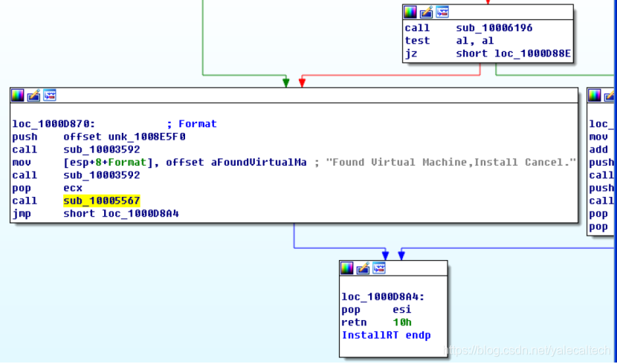Click 'jmp' mnemonic in loc_1000D870 block
This screenshot has width=617, height=364.
tap(22, 214)
